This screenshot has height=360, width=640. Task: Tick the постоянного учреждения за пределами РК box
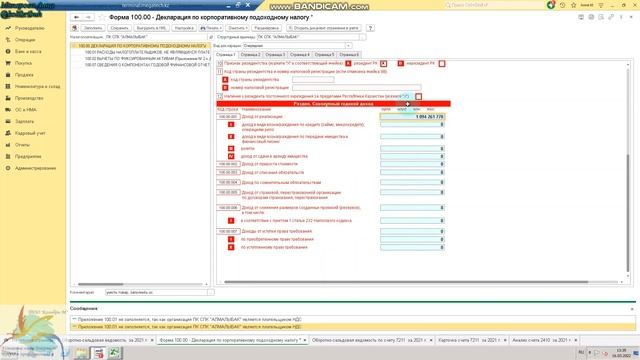pos(418,96)
